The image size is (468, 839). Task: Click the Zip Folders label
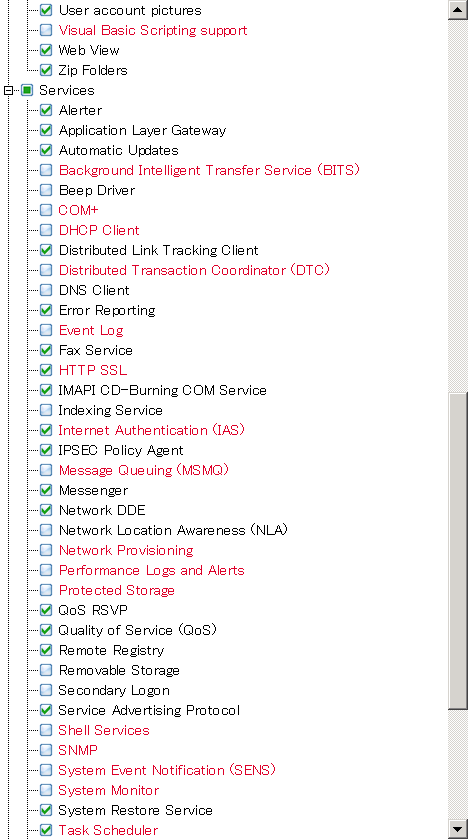tap(93, 70)
